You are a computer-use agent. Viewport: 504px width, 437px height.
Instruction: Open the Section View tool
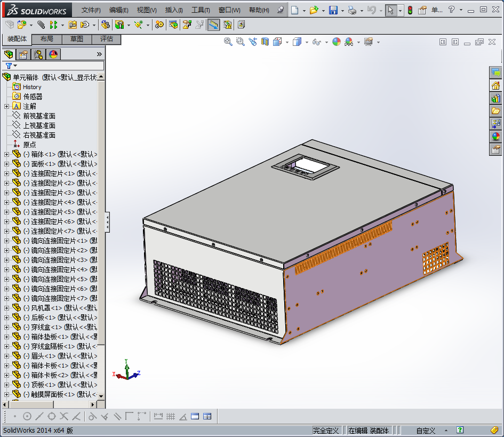coord(265,42)
